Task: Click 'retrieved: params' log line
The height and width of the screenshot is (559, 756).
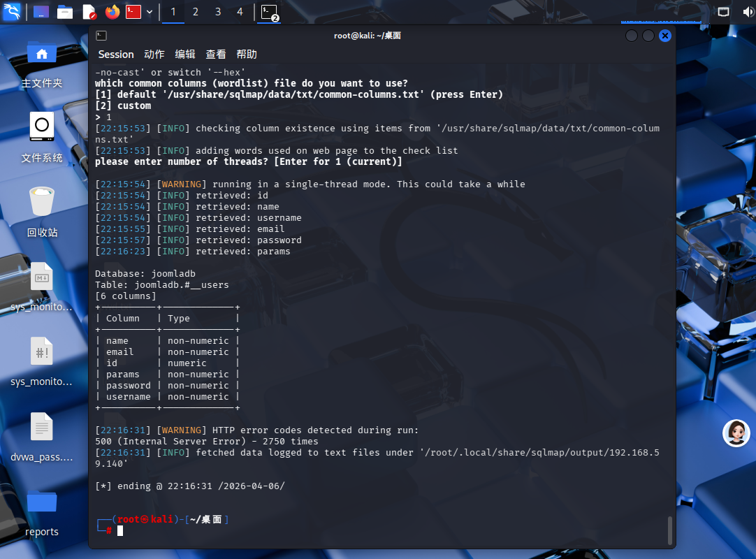Action: [x=193, y=252]
